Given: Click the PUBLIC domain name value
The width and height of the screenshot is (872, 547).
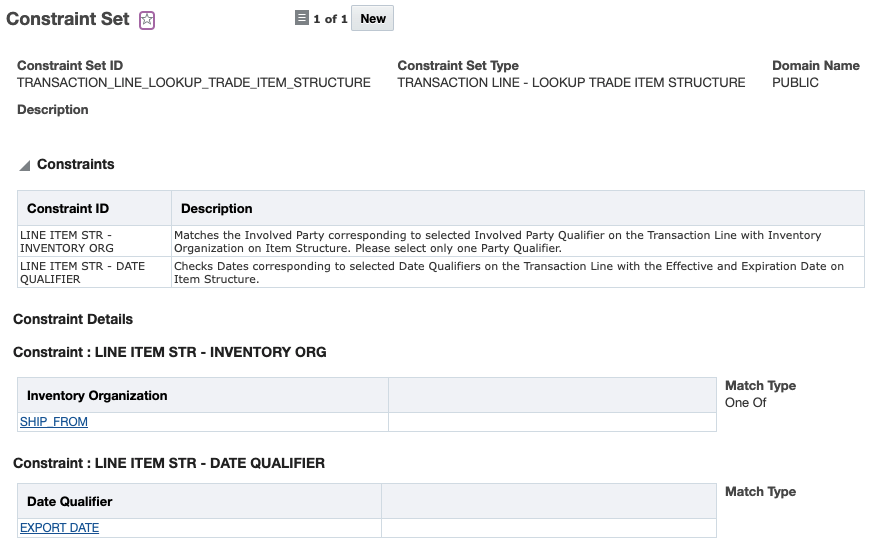Looking at the screenshot, I should click(x=795, y=83).
